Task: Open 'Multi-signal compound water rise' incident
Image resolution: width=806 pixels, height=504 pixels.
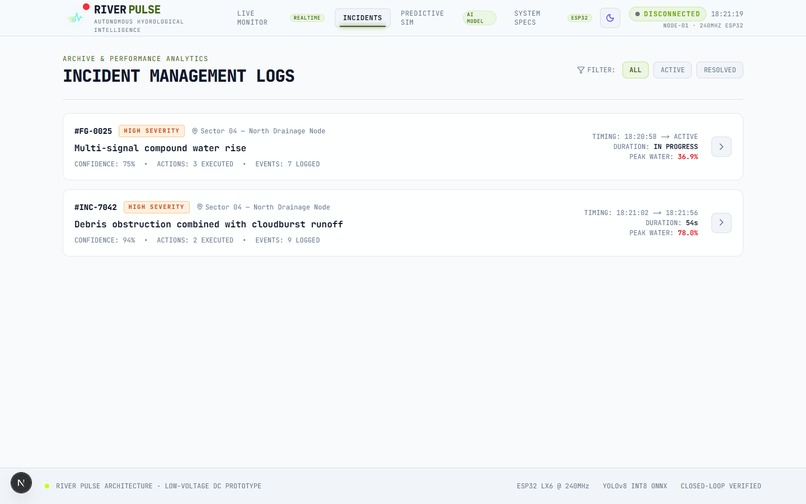Action: 160,148
